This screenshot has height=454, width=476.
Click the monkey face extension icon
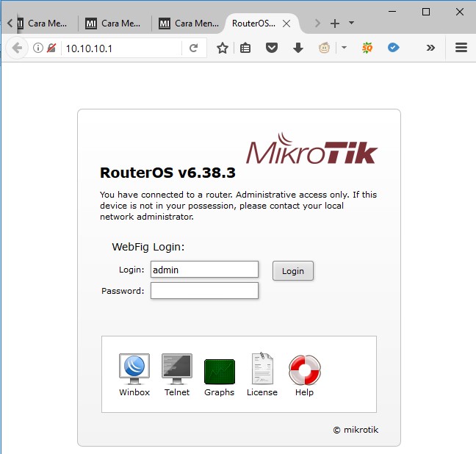click(324, 48)
